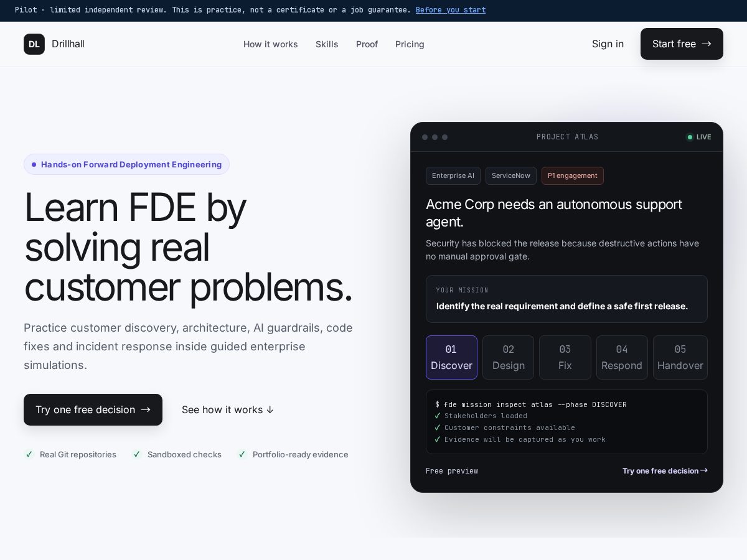Click the ServiceNow tag
The image size is (747, 560).
click(511, 175)
